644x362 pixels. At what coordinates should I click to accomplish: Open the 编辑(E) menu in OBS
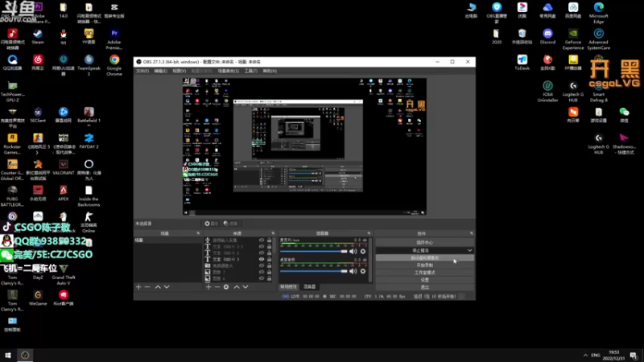[160, 71]
